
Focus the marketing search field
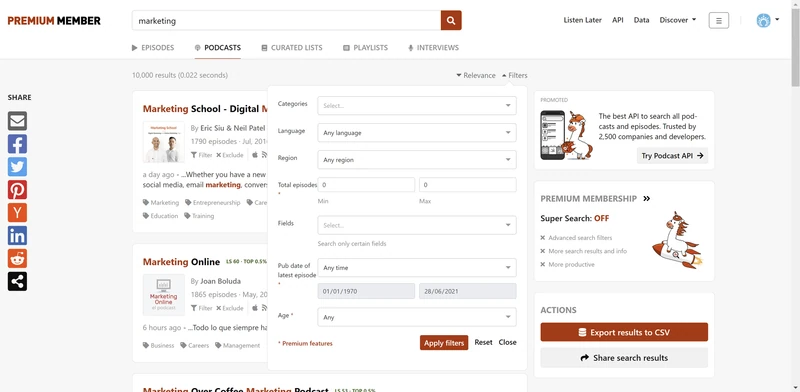pos(286,20)
